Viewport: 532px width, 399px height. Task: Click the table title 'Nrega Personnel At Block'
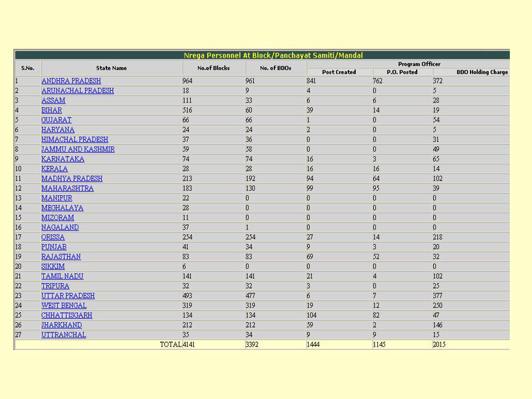[x=273, y=55]
